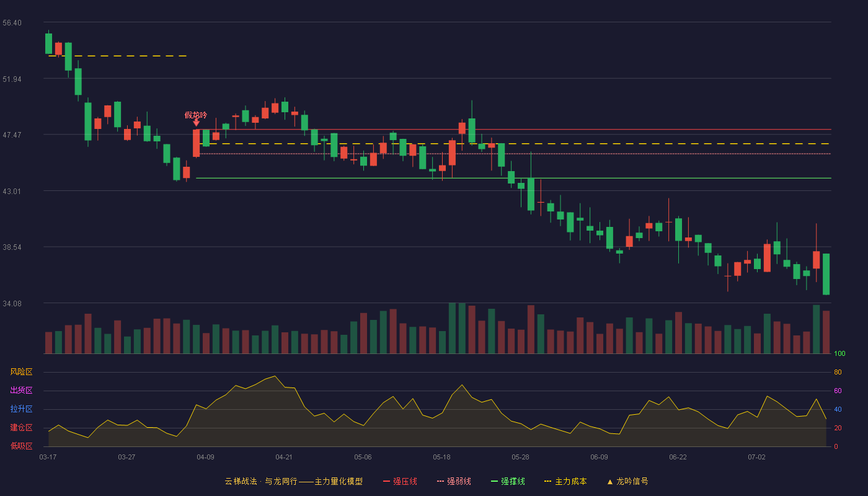
Task: Toggle the 强撑线 legend entry
Action: [x=508, y=481]
